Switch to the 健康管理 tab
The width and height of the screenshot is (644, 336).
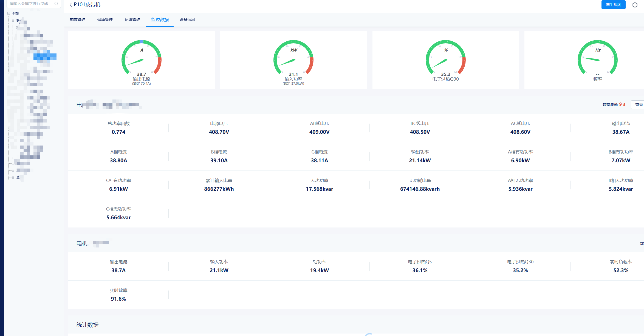point(105,19)
